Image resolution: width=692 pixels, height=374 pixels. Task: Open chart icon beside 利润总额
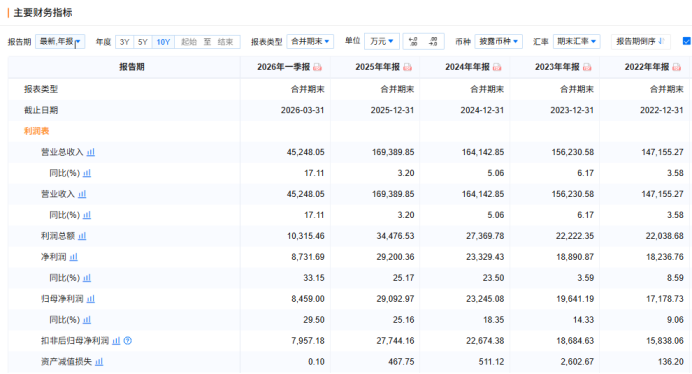tap(82, 236)
